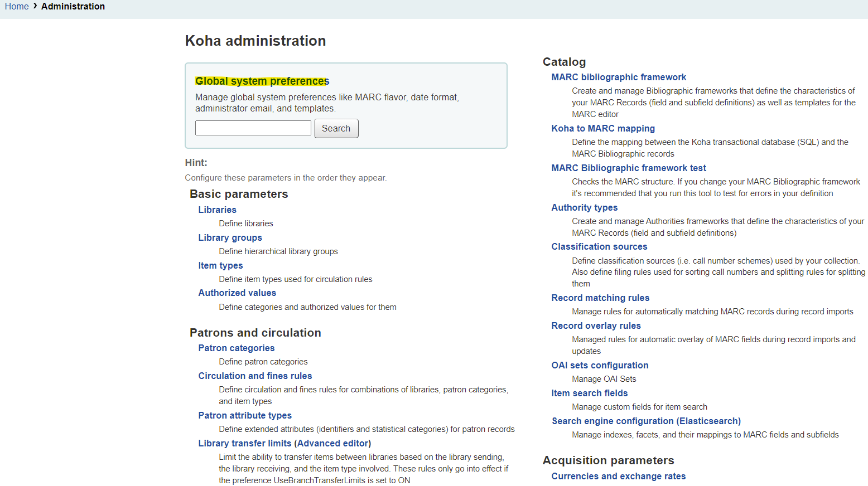Run MARC Bibliographic framework test

(x=629, y=168)
